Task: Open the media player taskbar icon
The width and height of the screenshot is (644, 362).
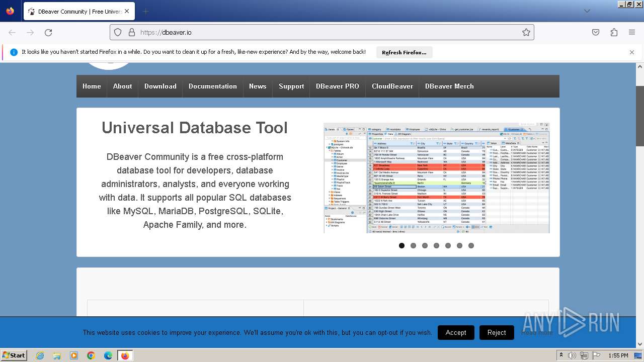Action: 74,355
